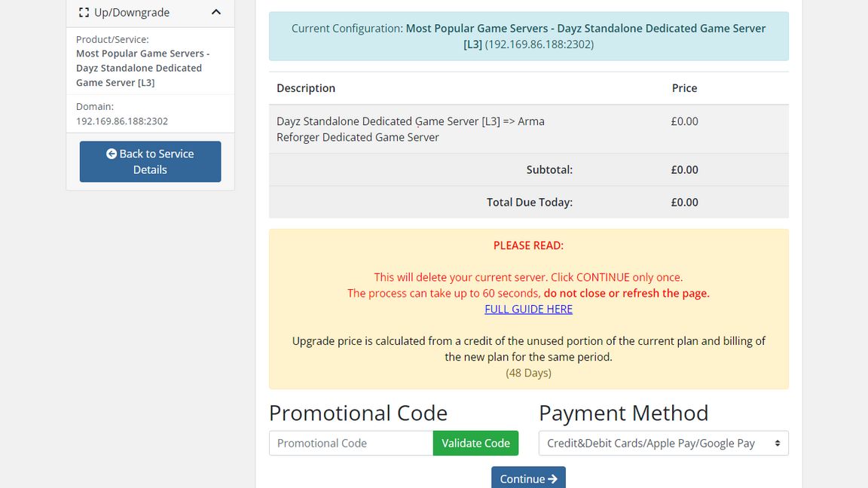
Task: Click the Product/Service name in sidebar
Action: click(142, 68)
